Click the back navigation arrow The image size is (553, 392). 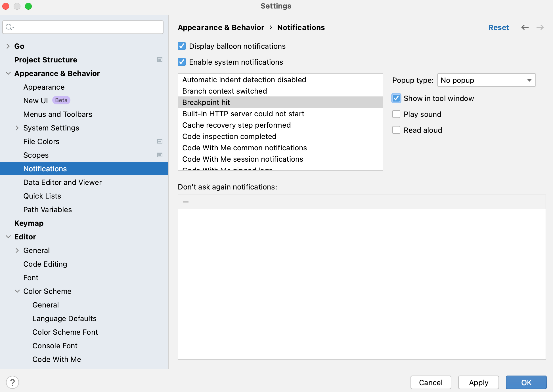[x=525, y=27]
